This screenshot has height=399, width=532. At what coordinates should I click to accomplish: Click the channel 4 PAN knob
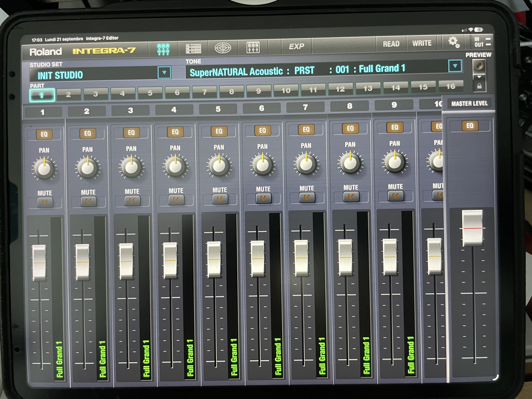coord(175,166)
